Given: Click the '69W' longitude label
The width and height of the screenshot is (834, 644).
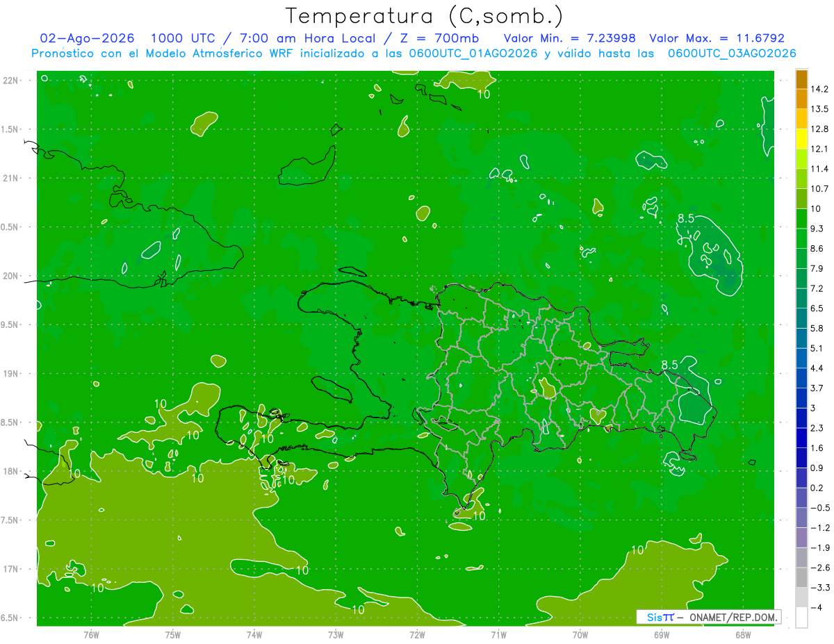Looking at the screenshot, I should tap(661, 634).
